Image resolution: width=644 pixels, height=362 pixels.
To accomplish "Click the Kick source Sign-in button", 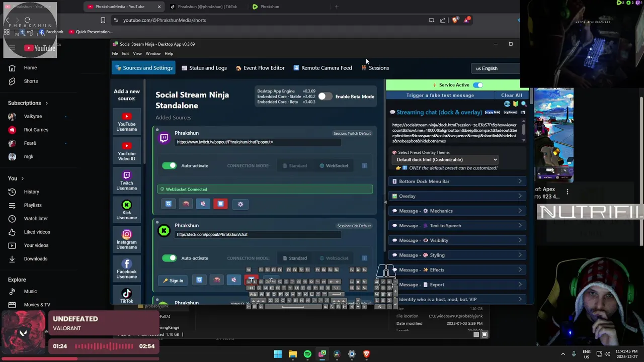I will click(173, 281).
